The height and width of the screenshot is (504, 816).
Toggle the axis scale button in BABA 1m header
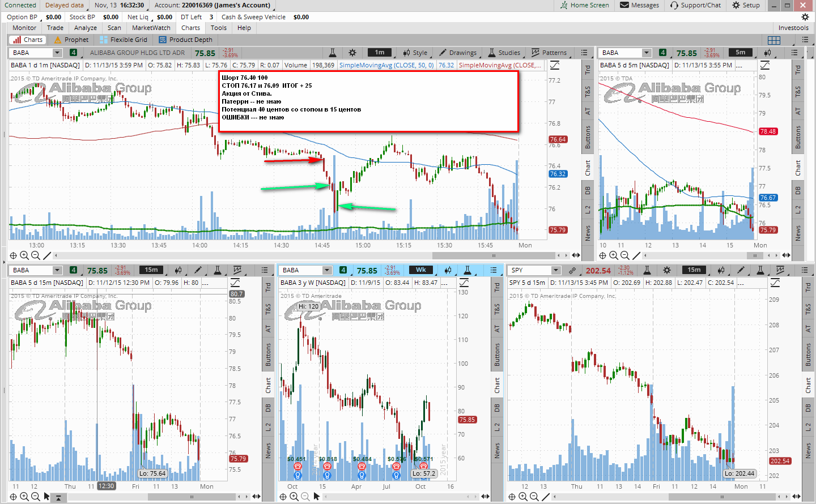pyautogui.click(x=555, y=65)
